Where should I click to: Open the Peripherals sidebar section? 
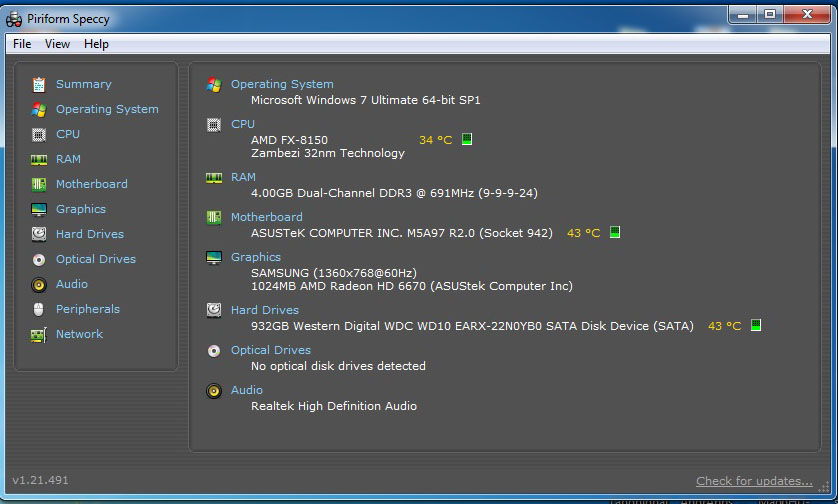(x=88, y=309)
